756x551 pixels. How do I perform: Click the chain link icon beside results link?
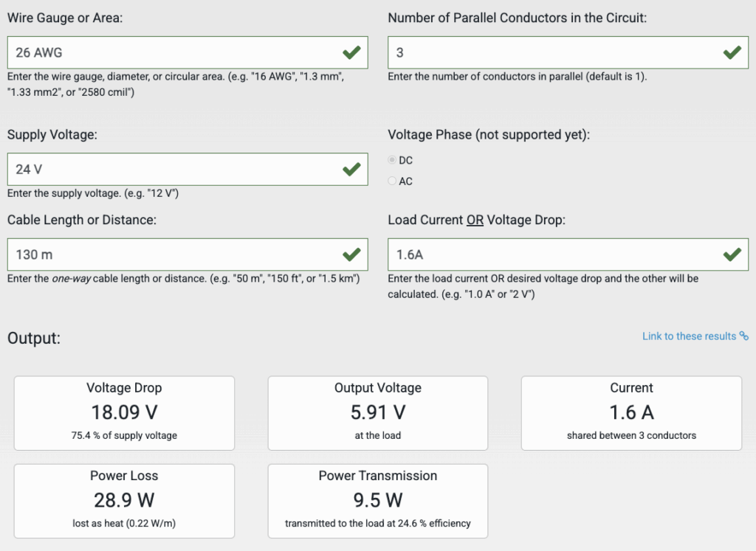coord(744,336)
